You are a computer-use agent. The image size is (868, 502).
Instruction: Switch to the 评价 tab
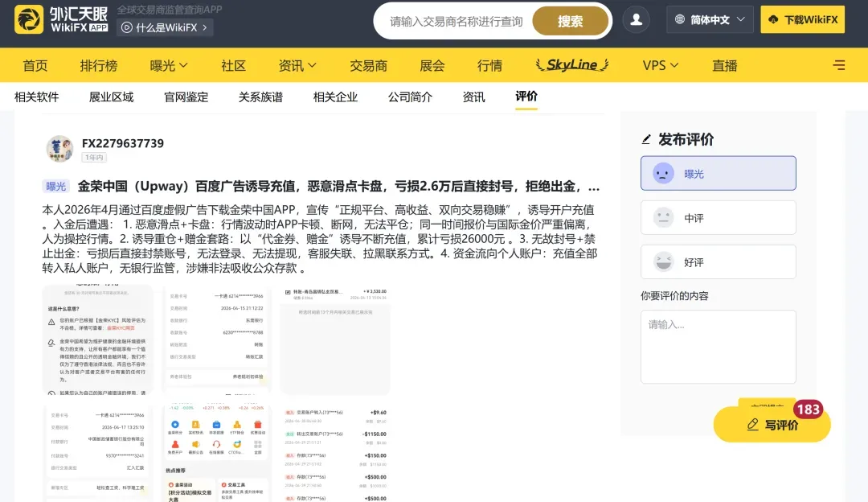point(526,97)
